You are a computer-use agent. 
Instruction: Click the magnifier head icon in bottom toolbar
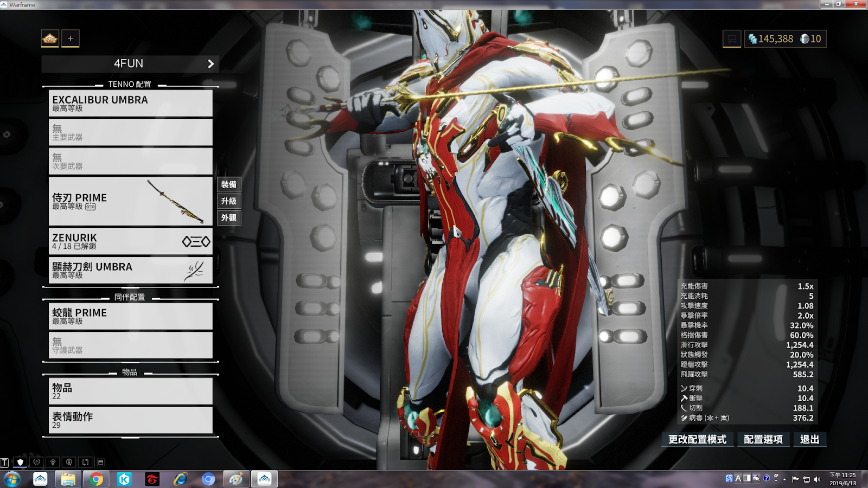(69, 463)
